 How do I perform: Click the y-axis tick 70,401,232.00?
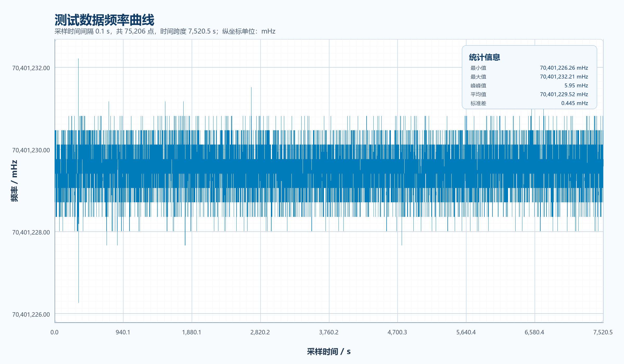coord(31,68)
